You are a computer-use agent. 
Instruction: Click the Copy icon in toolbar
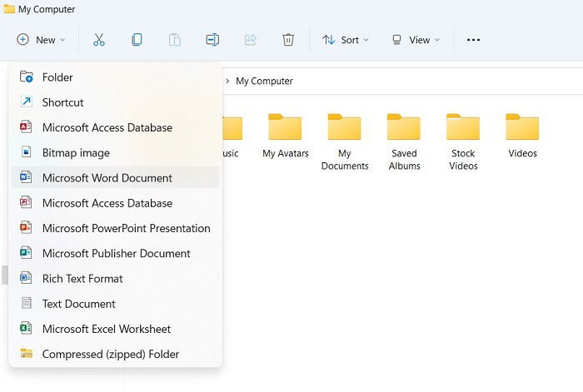point(137,40)
